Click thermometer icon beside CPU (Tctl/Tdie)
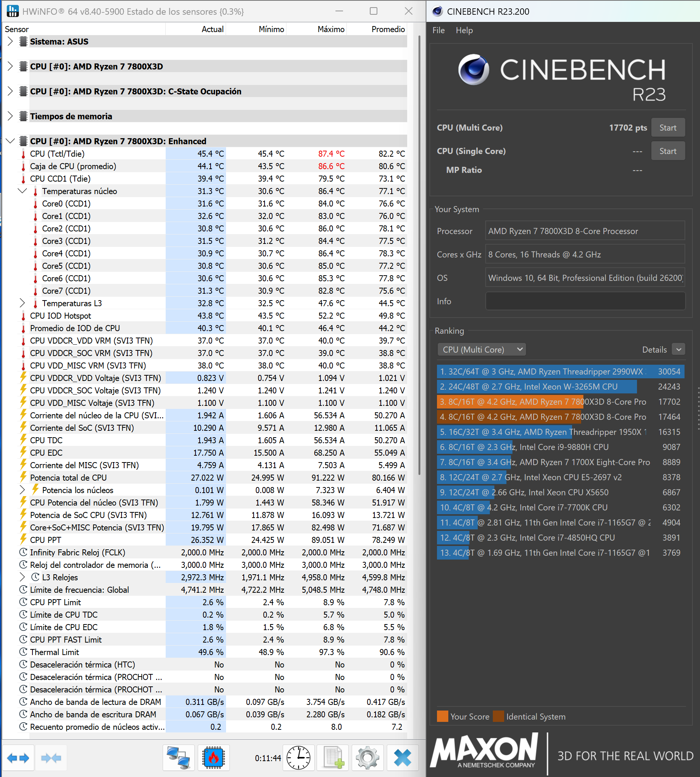Screen dimensions: 700x777 pyautogui.click(x=23, y=154)
